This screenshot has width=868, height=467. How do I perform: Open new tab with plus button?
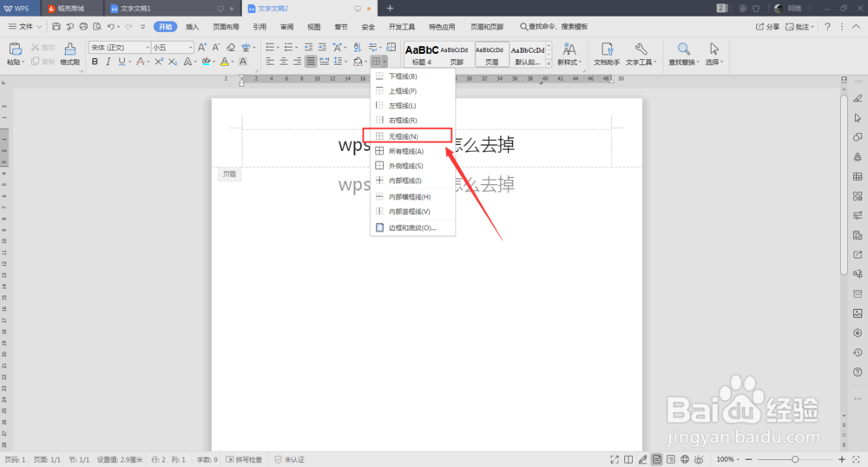(x=390, y=9)
